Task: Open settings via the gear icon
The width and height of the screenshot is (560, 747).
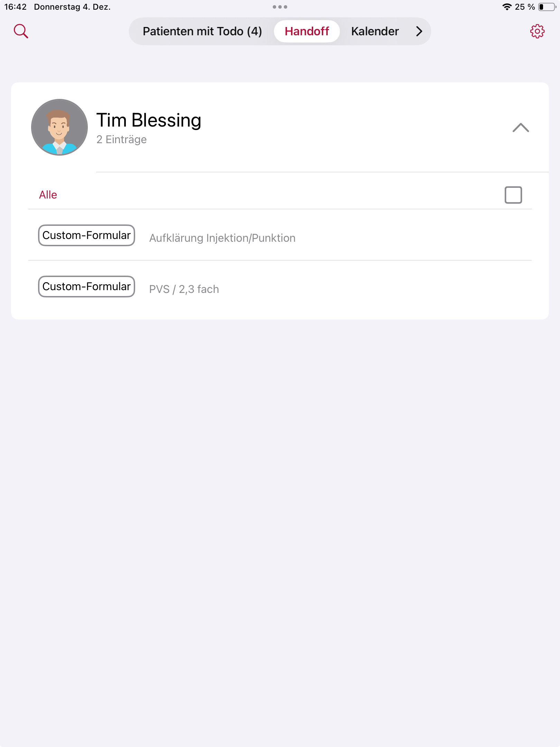Action: pos(537,31)
